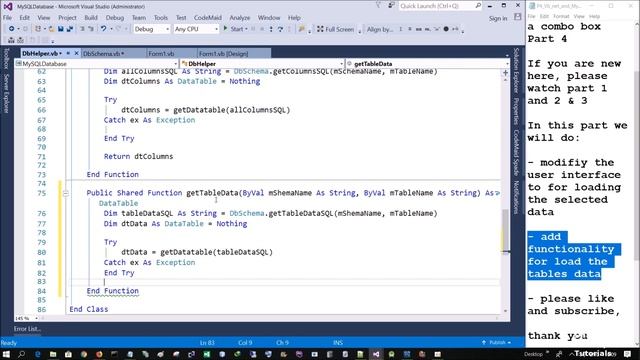Click the Sign in link
The width and height of the screenshot is (640, 360).
498,18
